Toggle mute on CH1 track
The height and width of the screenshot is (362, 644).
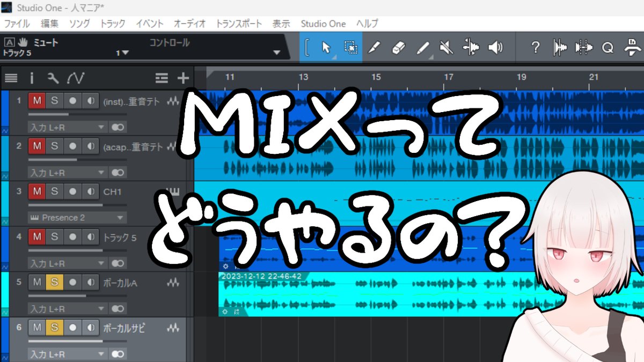coord(37,191)
